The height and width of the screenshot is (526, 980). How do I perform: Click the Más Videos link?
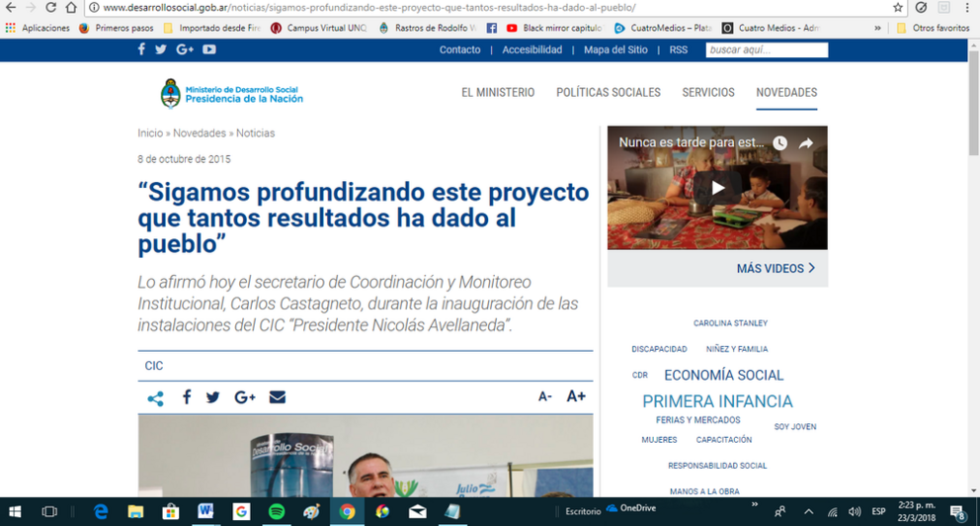point(776,268)
